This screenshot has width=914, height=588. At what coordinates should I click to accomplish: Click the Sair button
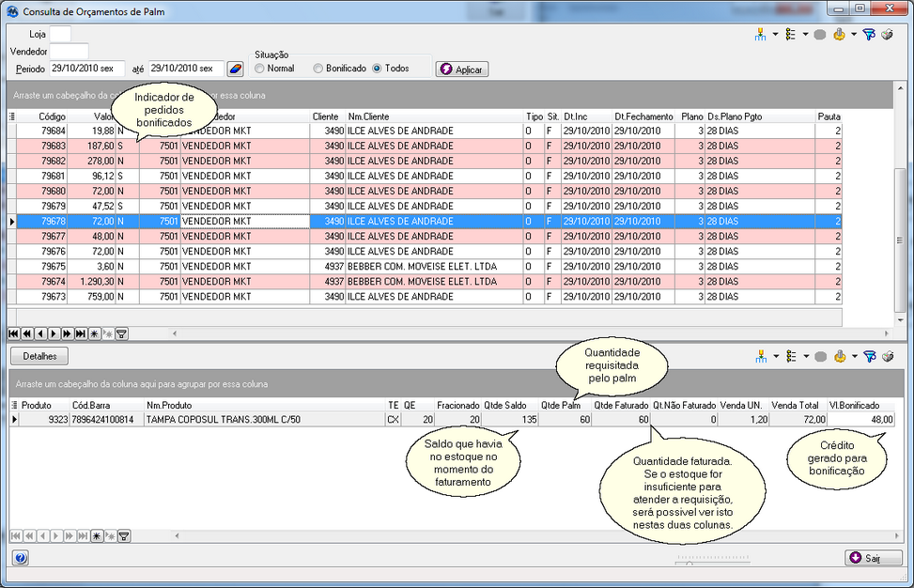[874, 558]
